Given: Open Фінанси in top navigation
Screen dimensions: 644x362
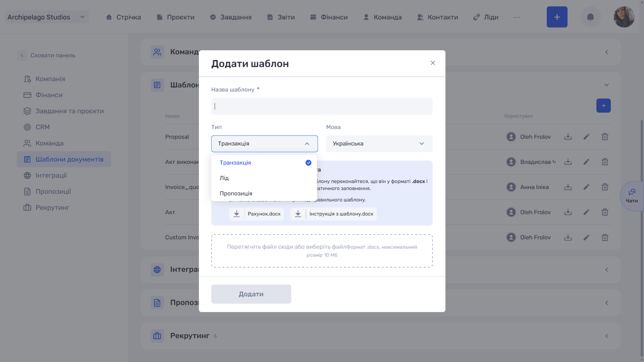Looking at the screenshot, I should (329, 17).
